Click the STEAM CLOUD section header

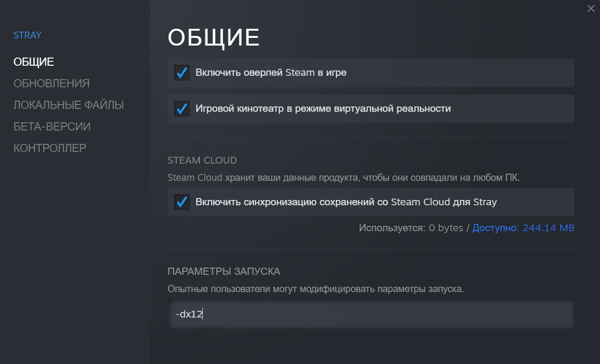pyautogui.click(x=202, y=160)
